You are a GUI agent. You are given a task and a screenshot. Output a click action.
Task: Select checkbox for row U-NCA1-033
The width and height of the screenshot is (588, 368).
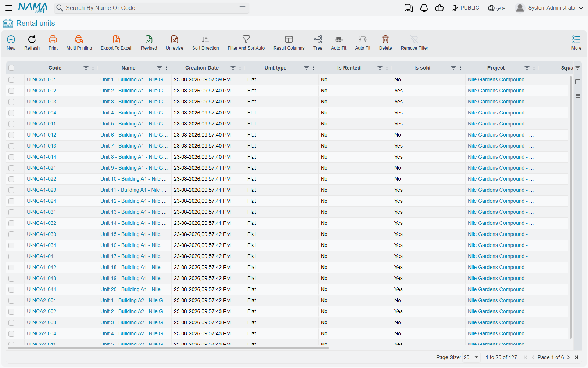[x=11, y=234]
